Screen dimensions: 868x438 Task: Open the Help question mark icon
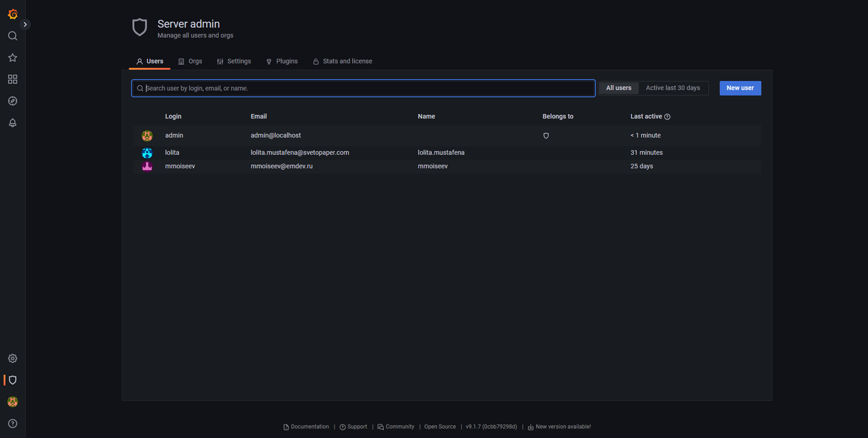[x=13, y=423]
